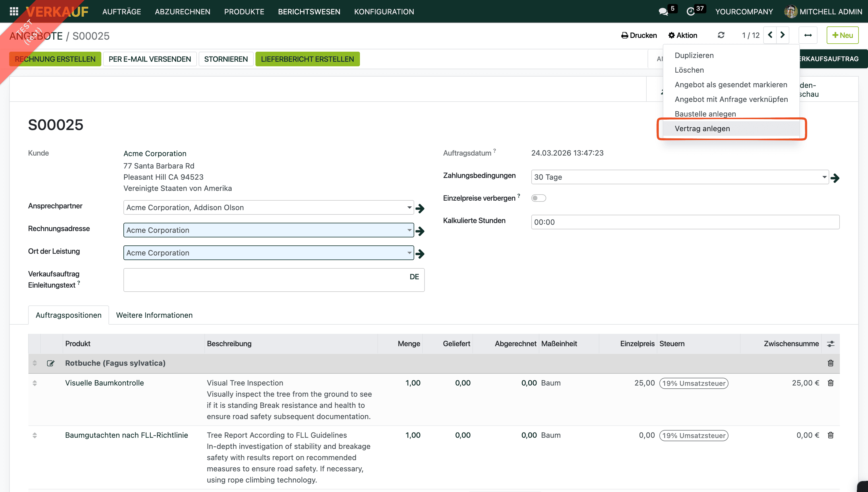The width and height of the screenshot is (868, 492).
Task: Click the Stornieren button
Action: (226, 59)
